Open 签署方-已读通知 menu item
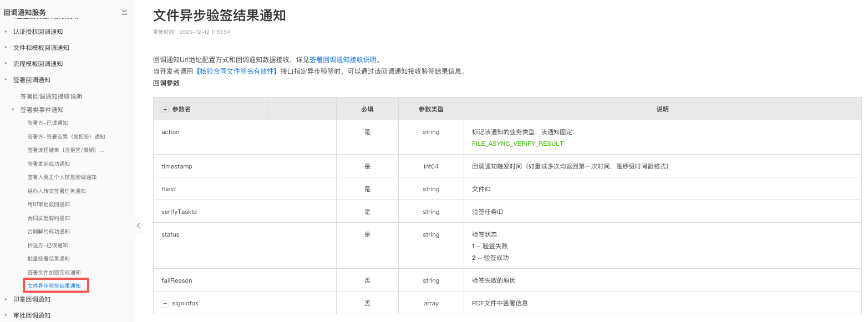 48,123
